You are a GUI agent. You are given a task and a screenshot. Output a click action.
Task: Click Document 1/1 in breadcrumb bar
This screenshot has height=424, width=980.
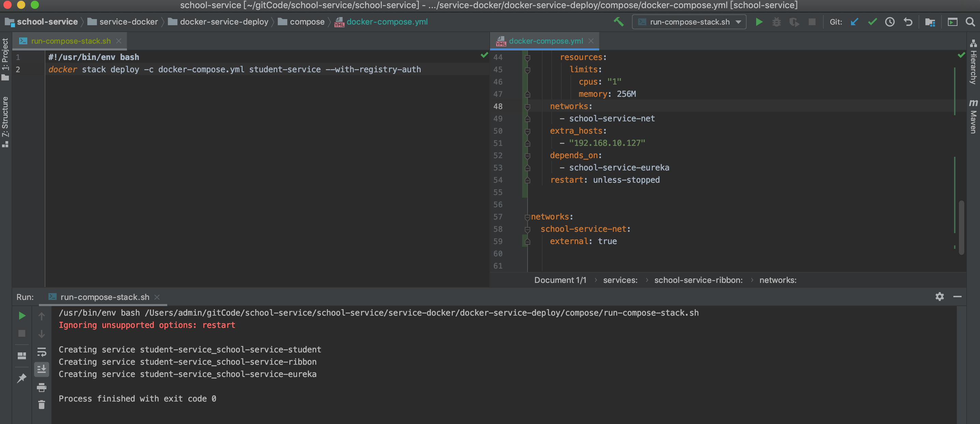[x=560, y=280]
